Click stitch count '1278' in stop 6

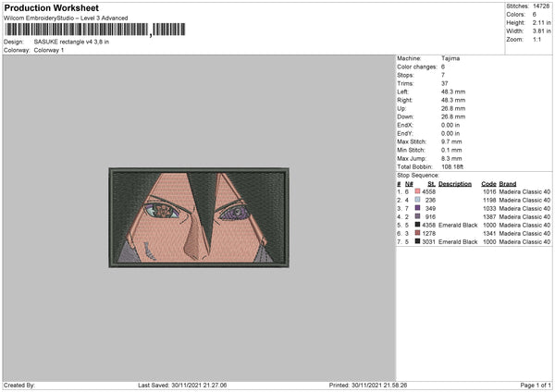(x=429, y=233)
